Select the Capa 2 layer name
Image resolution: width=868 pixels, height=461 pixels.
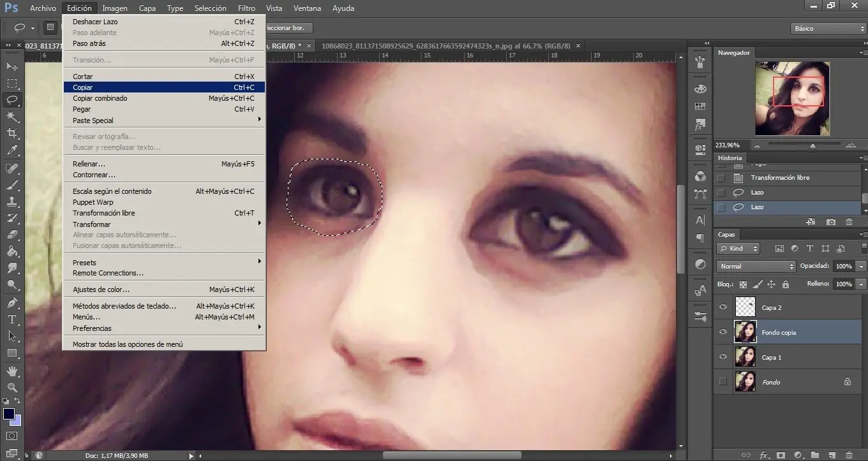(772, 308)
